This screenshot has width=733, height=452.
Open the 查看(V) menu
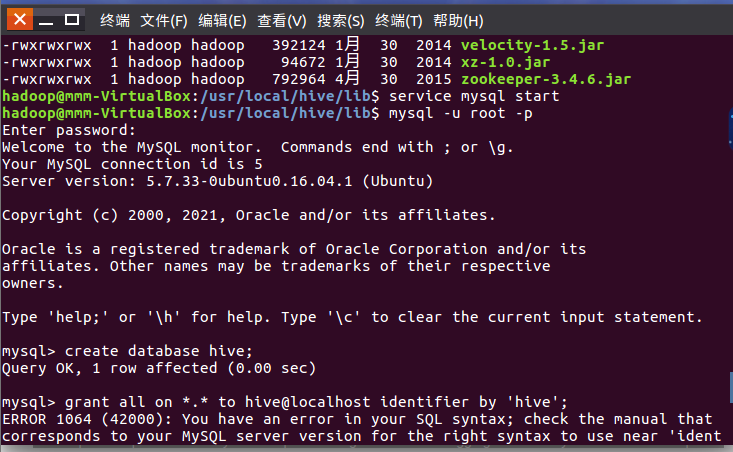[281, 21]
